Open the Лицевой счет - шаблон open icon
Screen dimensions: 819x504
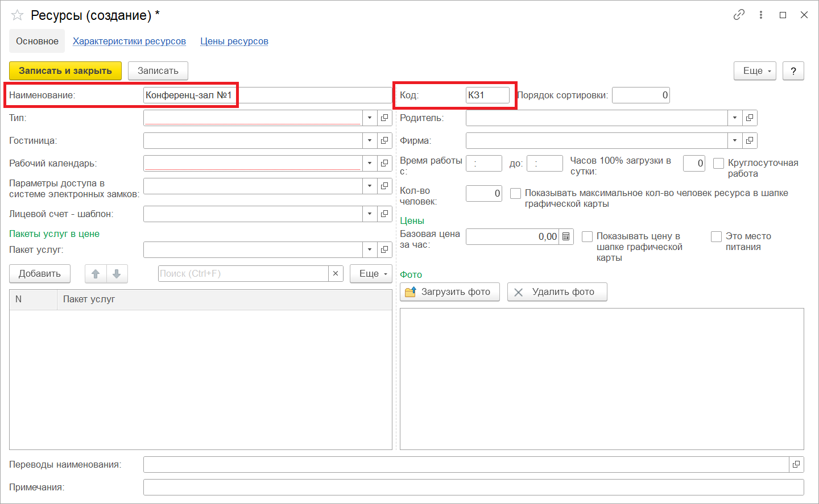point(384,214)
